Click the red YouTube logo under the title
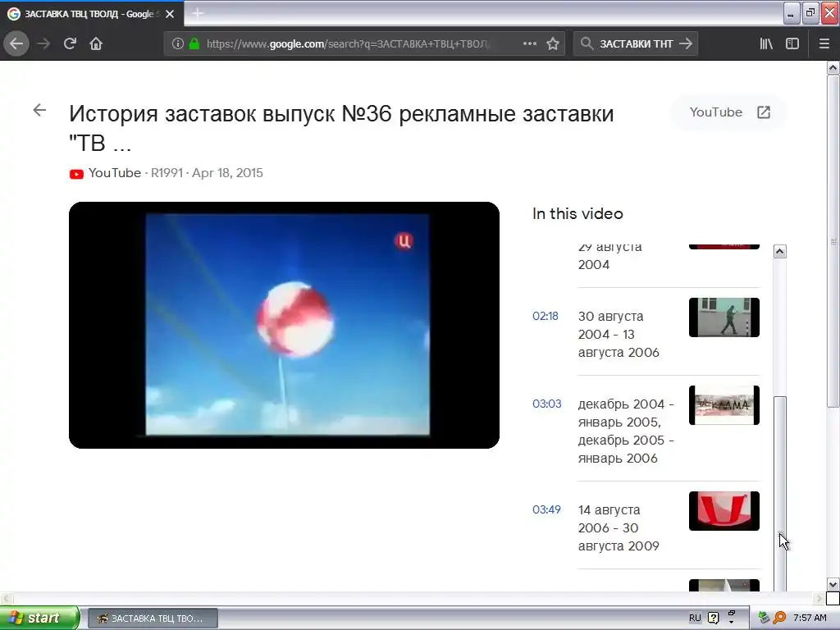Screen dimensions: 840x630 coord(76,174)
